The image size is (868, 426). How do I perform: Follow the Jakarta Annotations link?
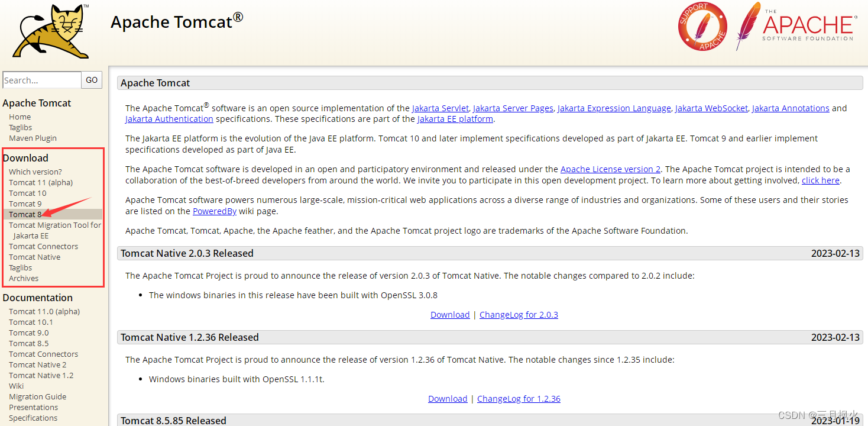(791, 108)
